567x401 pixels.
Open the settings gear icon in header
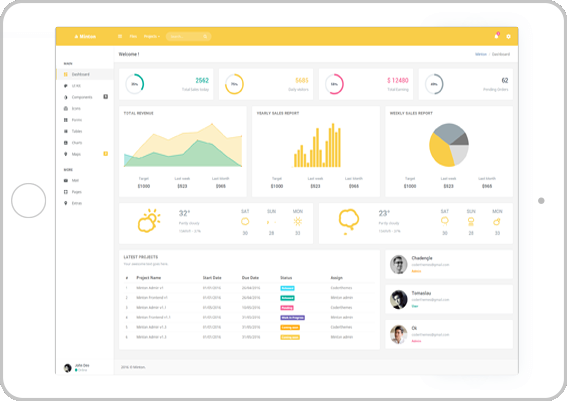pos(508,37)
